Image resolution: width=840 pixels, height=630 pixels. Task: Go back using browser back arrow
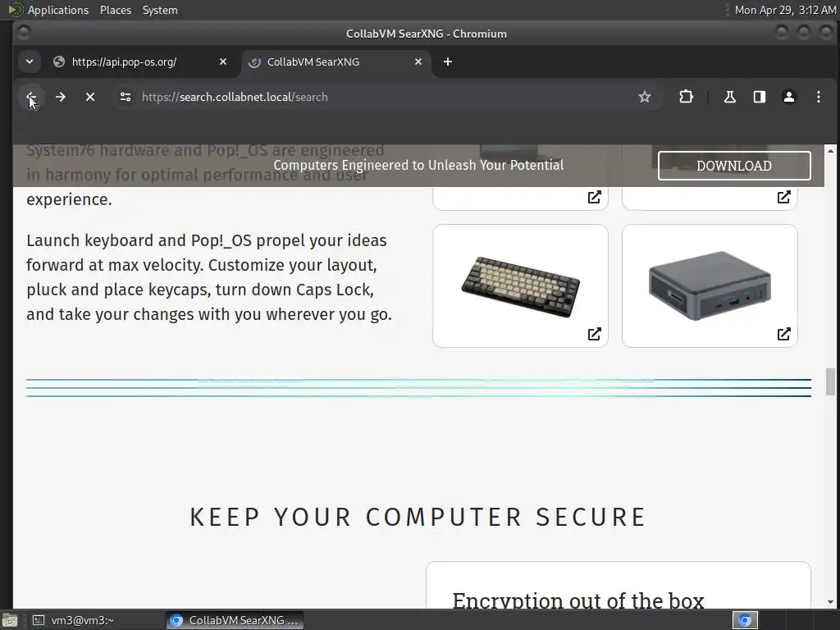pyautogui.click(x=31, y=97)
